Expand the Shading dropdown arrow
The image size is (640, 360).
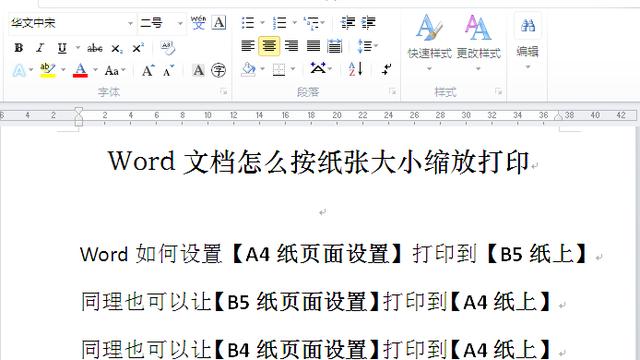[262, 69]
